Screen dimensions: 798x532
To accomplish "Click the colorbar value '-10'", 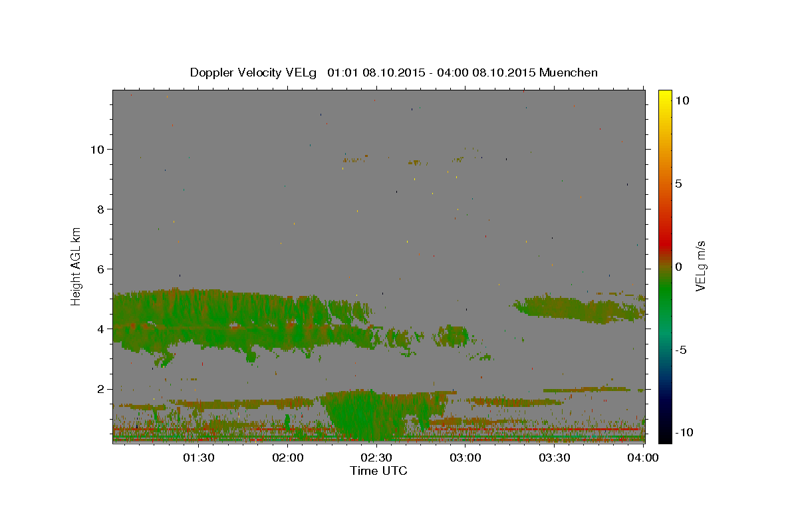I will pyautogui.click(x=684, y=433).
